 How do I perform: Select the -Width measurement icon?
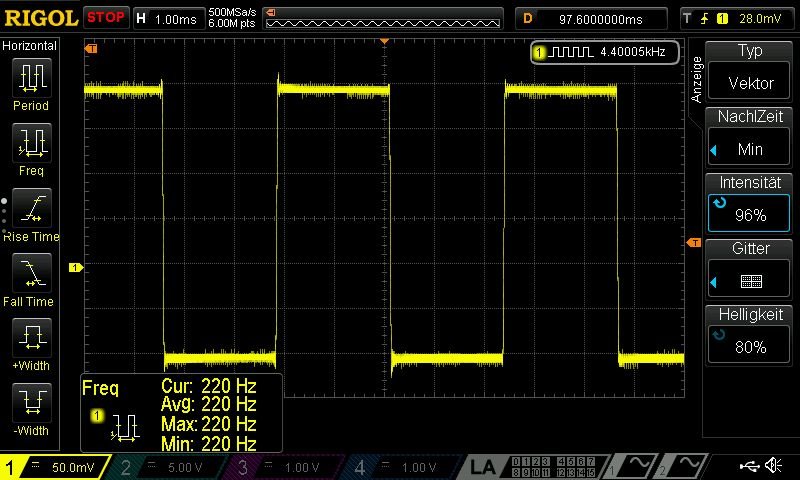[x=32, y=402]
